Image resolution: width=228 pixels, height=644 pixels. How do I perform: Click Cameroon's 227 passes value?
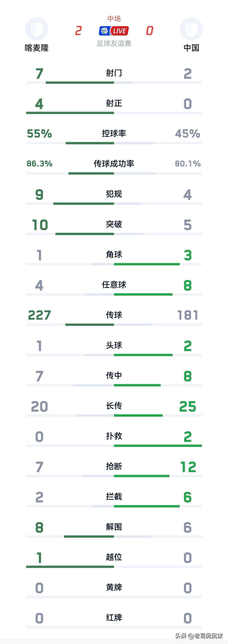[x=40, y=315]
